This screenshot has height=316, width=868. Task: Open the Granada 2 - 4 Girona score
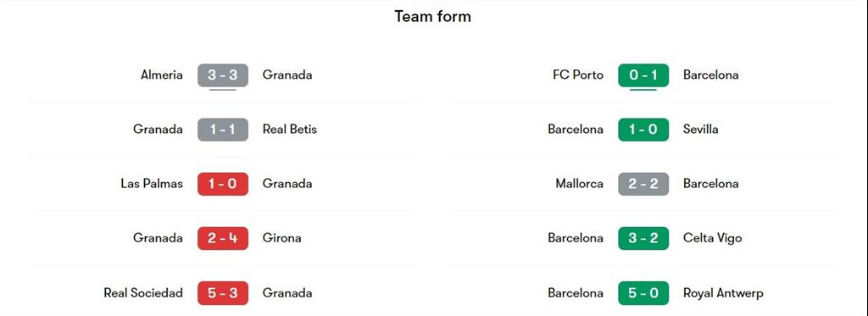223,238
